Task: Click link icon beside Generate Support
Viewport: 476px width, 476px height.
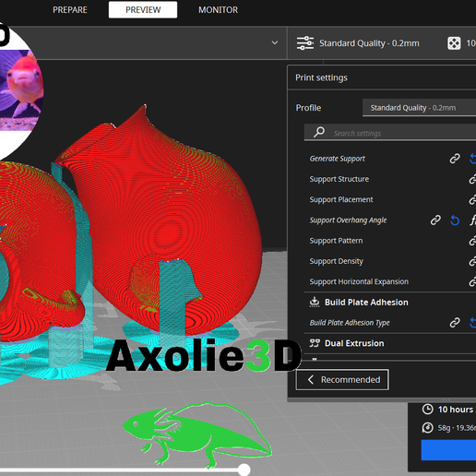Action: [x=455, y=159]
